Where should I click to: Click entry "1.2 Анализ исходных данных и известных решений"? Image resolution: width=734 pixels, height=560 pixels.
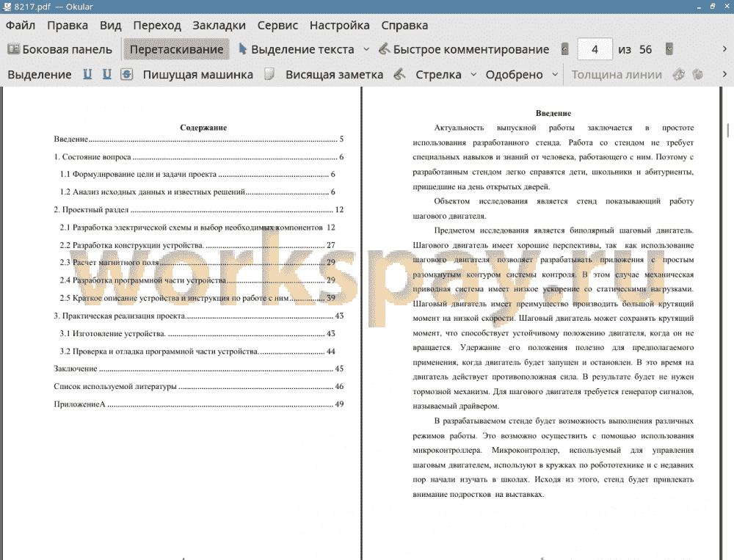[x=197, y=192]
